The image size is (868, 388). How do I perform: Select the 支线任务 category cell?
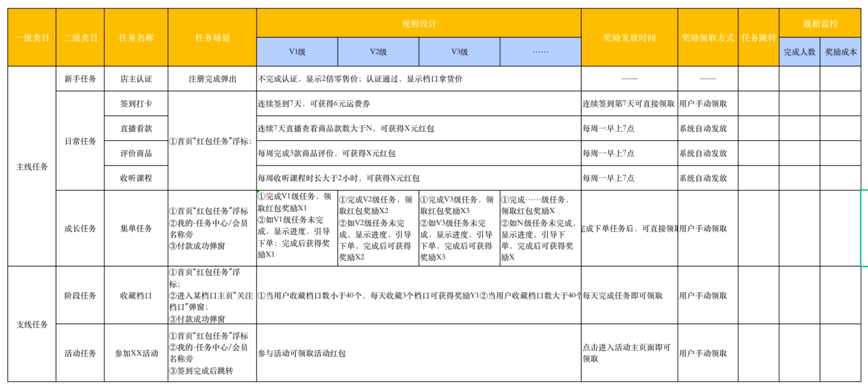coord(32,324)
